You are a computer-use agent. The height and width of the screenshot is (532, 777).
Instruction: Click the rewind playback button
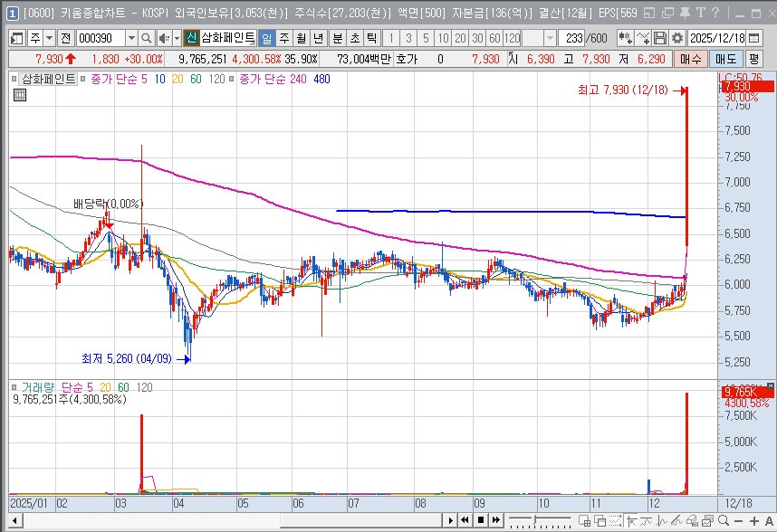pos(465,520)
